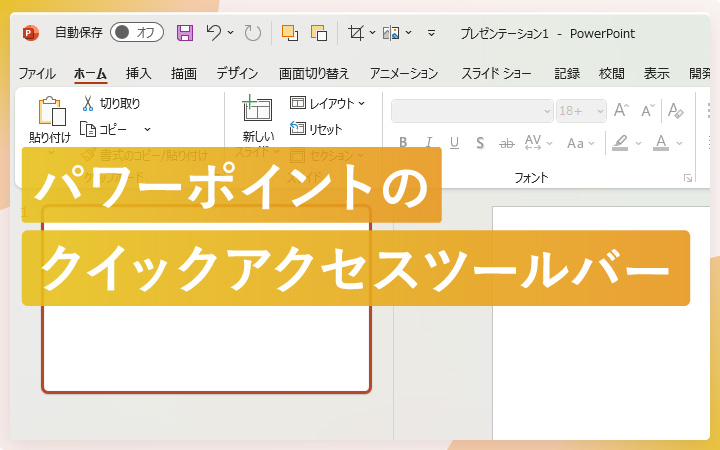
Task: Open the font size 18+ dropdown
Action: coord(600,111)
